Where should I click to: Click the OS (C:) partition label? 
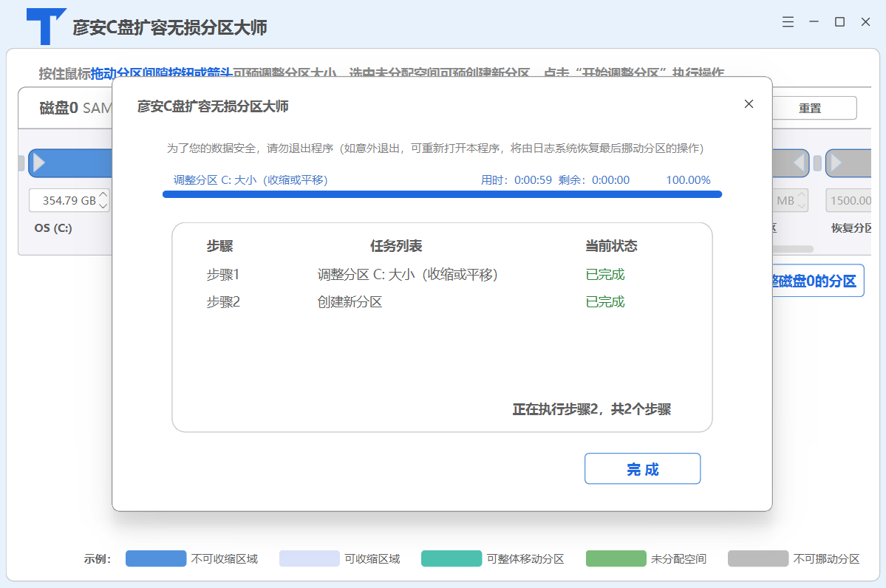click(x=53, y=228)
